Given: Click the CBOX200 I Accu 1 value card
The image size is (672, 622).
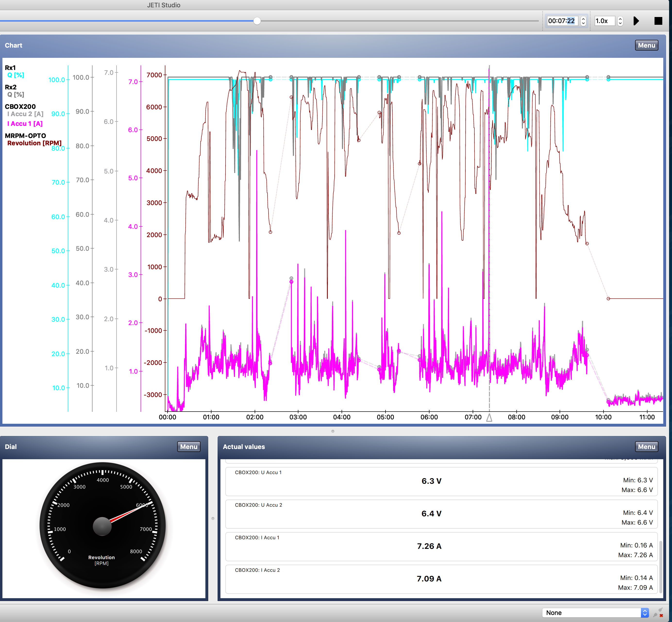Looking at the screenshot, I should coord(441,546).
